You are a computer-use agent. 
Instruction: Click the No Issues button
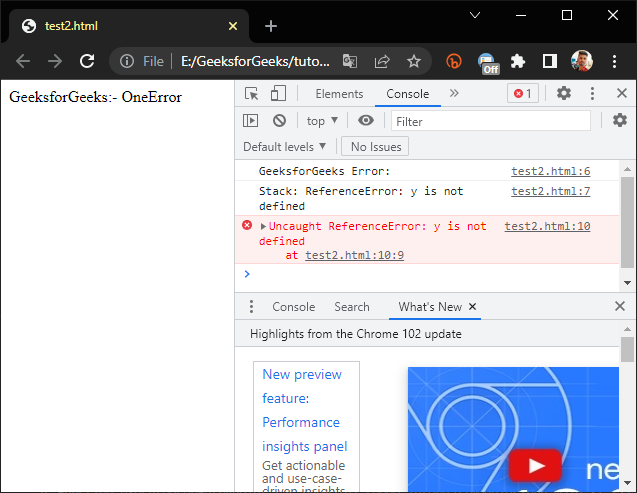(375, 147)
